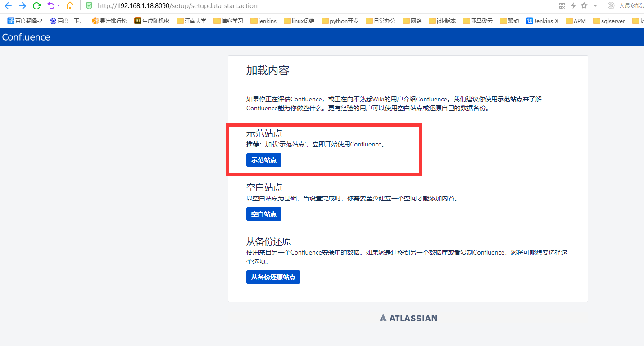Viewport: 644px width, 346px height.
Task: Open the jenkins bookmark folder
Action: click(x=263, y=21)
